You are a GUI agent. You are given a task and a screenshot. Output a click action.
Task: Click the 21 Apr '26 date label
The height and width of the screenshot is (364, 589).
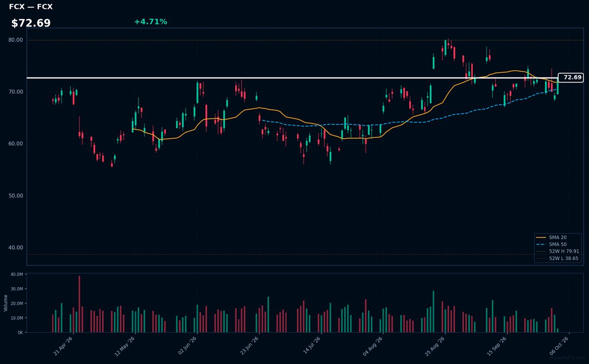(63, 346)
